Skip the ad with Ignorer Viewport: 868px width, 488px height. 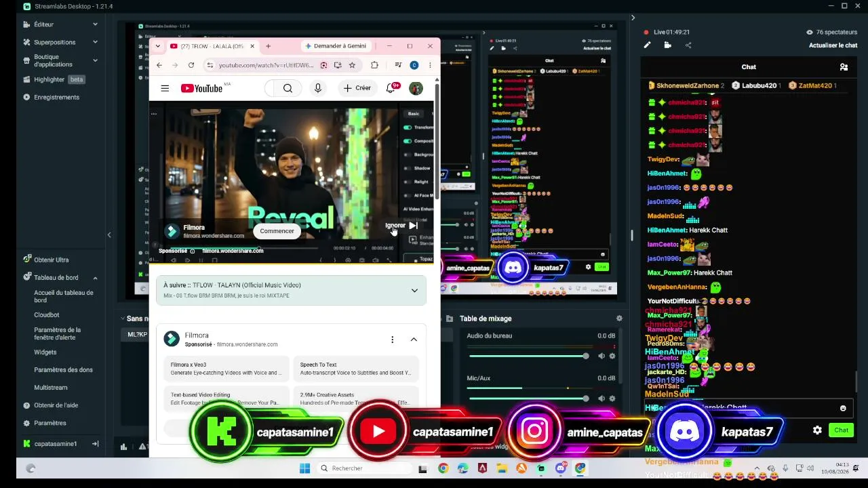(x=401, y=226)
